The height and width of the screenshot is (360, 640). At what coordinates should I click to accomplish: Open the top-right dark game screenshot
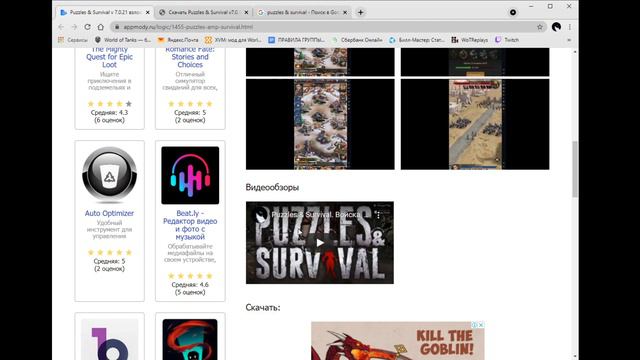475,62
